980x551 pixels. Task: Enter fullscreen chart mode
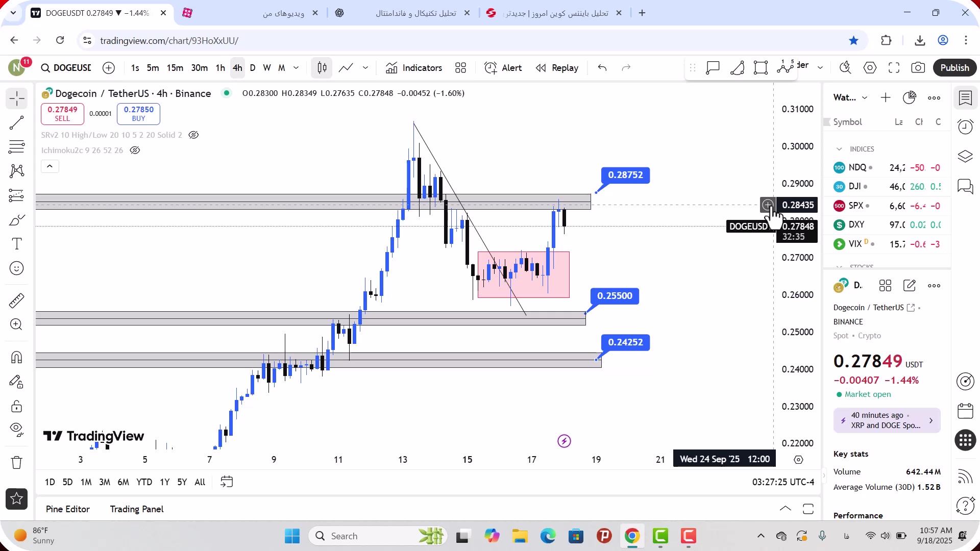coord(894,68)
